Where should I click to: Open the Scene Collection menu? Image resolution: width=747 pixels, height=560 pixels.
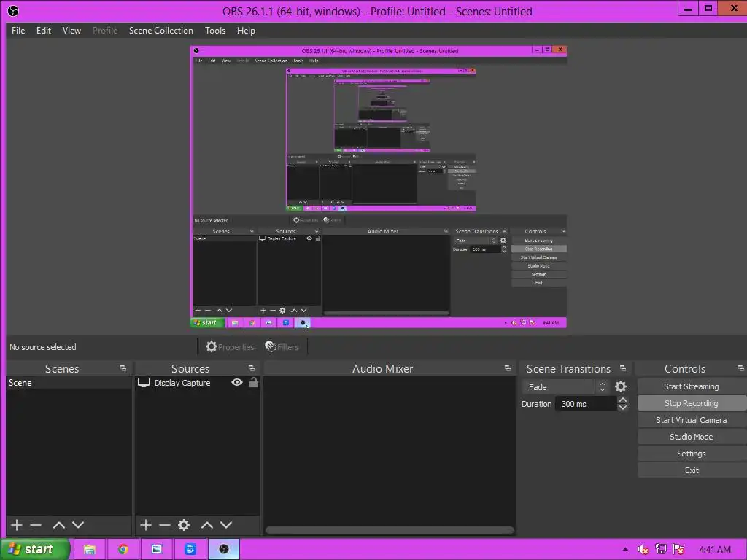point(161,31)
